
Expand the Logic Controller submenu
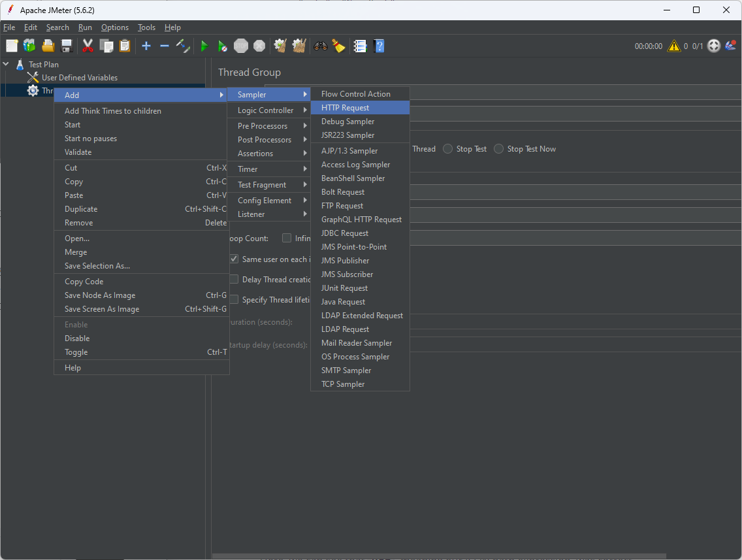click(x=269, y=110)
